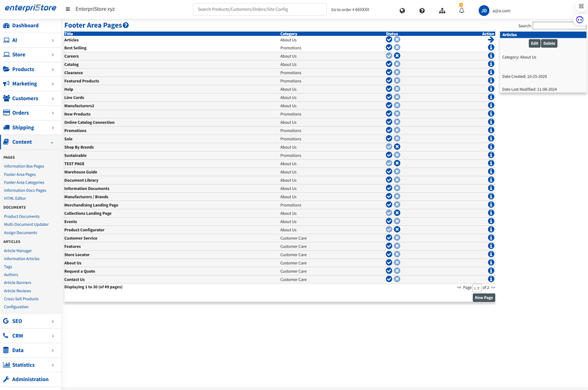Viewport: 588px width, 390px height.
Task: Activate the TEST PAGE status checkmark
Action: pos(389,164)
